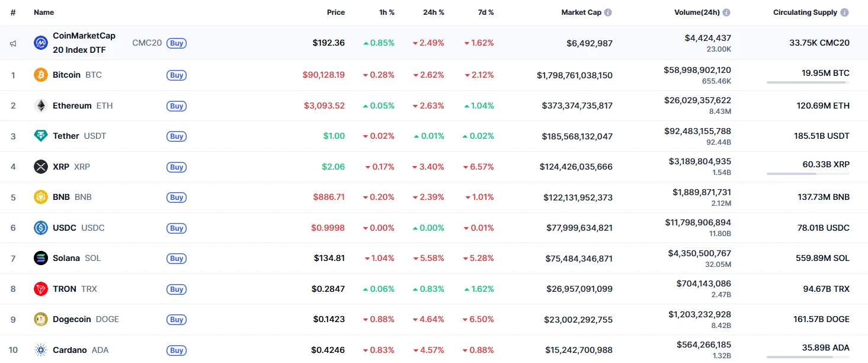Click Bitcoin's circulating supply progress bar
The image size is (868, 363).
[x=808, y=82]
